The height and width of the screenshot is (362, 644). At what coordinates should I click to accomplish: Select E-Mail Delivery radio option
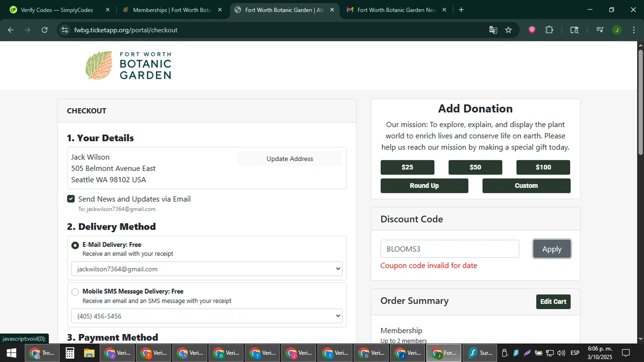(75, 245)
